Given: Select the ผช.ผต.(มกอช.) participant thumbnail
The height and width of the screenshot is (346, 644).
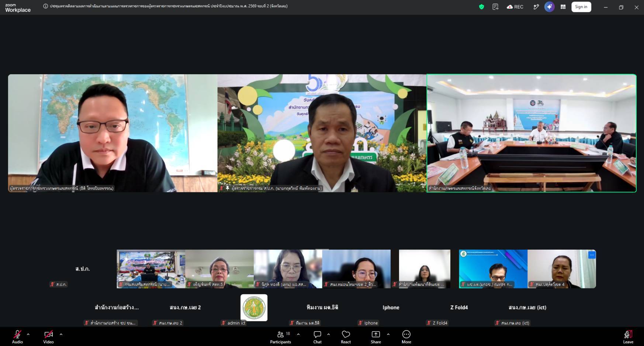Looking at the screenshot, I should click(493, 269).
